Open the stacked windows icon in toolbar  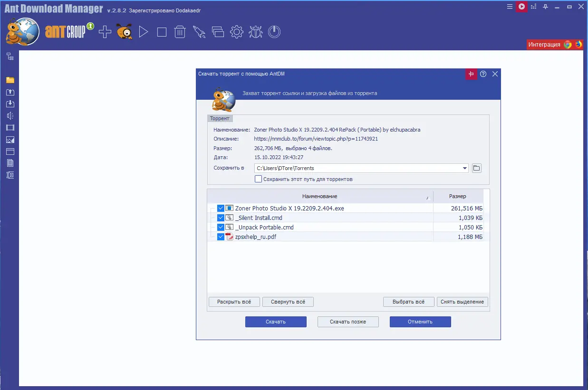pyautogui.click(x=218, y=32)
